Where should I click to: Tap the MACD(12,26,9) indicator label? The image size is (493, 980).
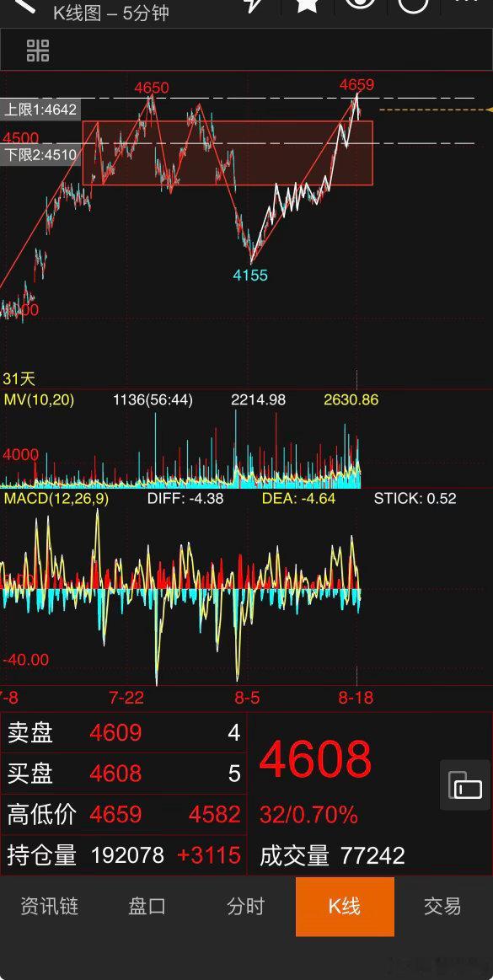pyautogui.click(x=56, y=498)
